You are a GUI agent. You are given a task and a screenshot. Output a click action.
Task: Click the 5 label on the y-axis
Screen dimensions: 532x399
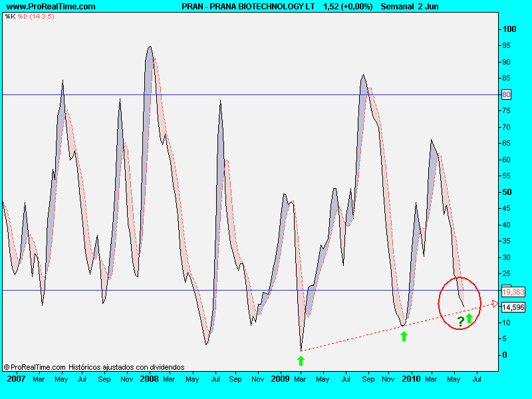pyautogui.click(x=504, y=338)
